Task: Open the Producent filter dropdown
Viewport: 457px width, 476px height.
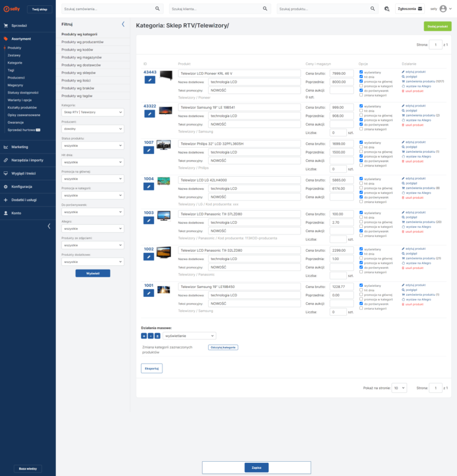Action: 92,129
